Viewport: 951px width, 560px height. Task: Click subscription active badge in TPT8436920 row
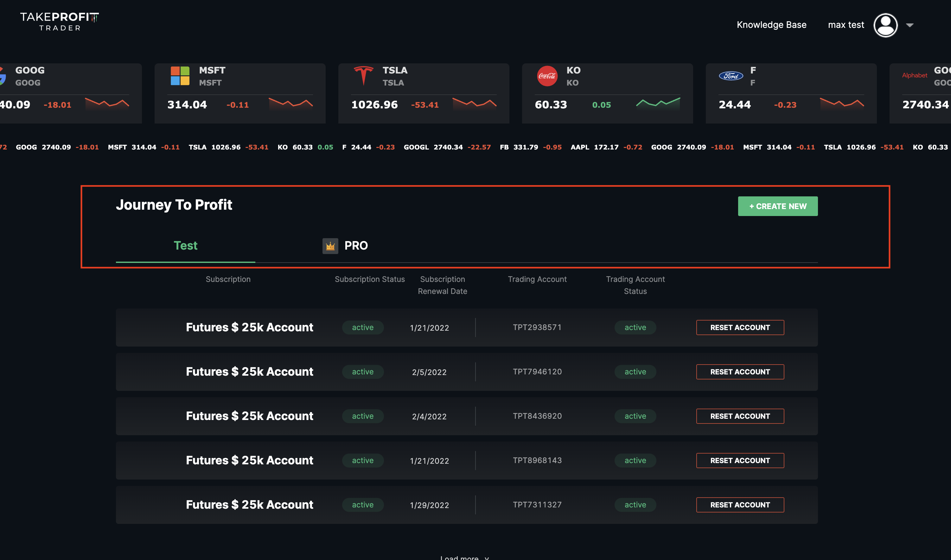coord(363,416)
